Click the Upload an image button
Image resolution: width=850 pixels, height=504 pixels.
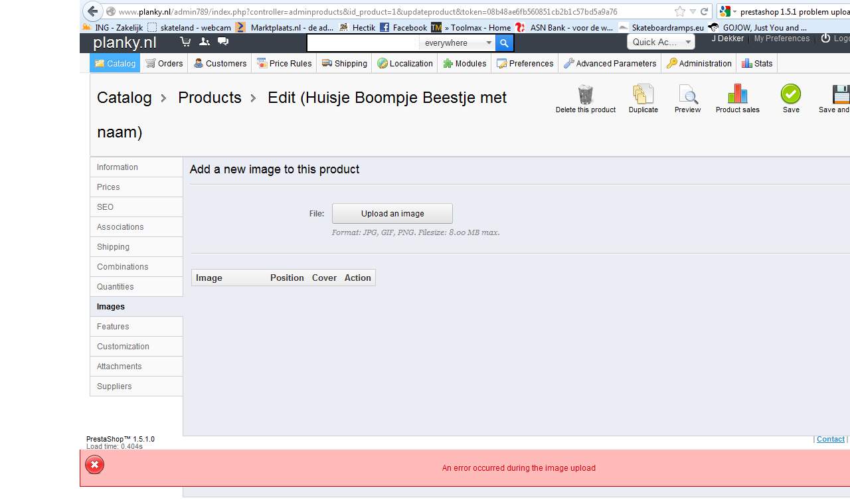(392, 214)
